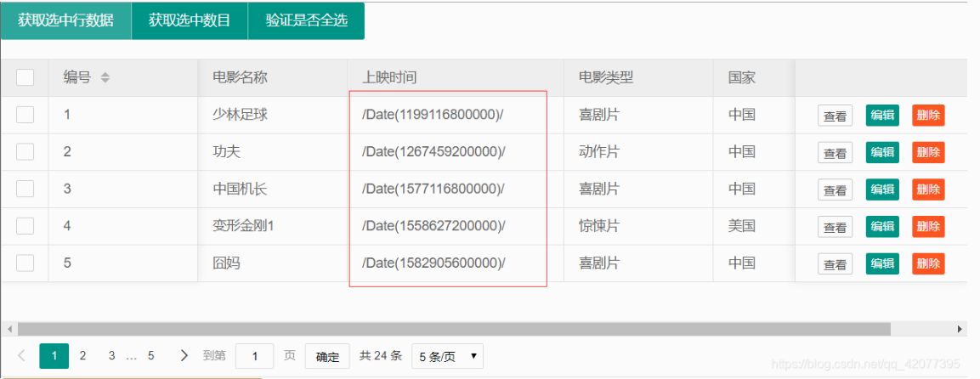Click 删除 for 囧妈

coord(928,264)
